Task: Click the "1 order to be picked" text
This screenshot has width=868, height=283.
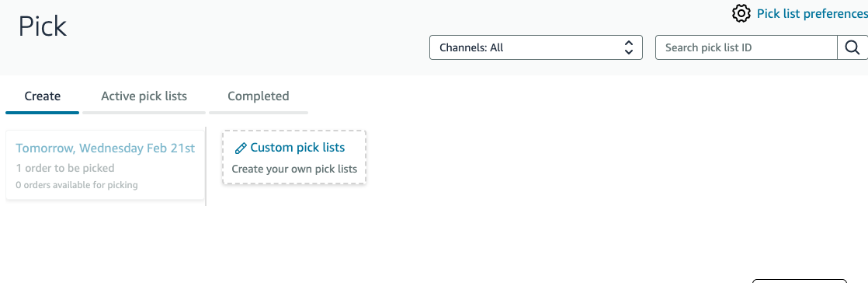Action: click(65, 168)
